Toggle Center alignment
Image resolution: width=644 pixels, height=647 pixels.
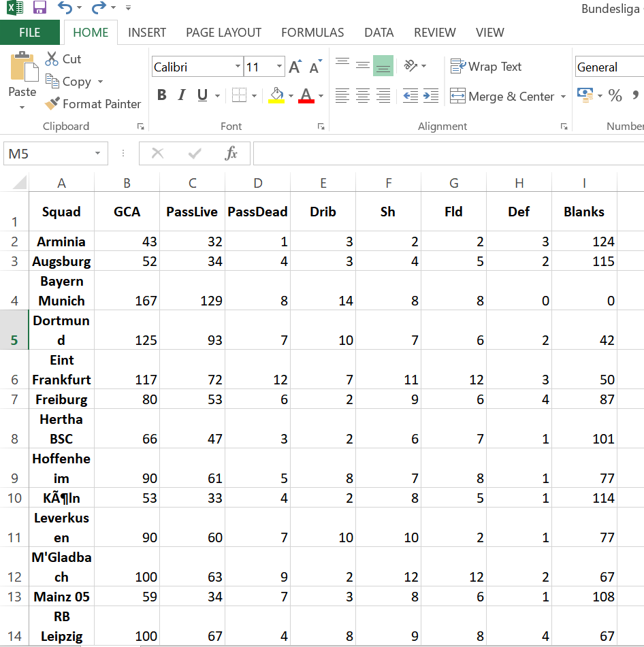point(363,96)
